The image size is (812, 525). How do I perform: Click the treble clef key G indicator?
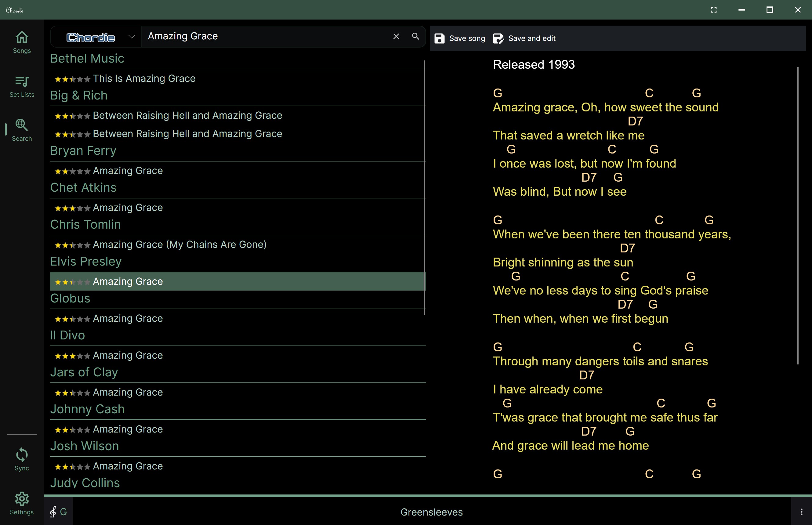[58, 512]
